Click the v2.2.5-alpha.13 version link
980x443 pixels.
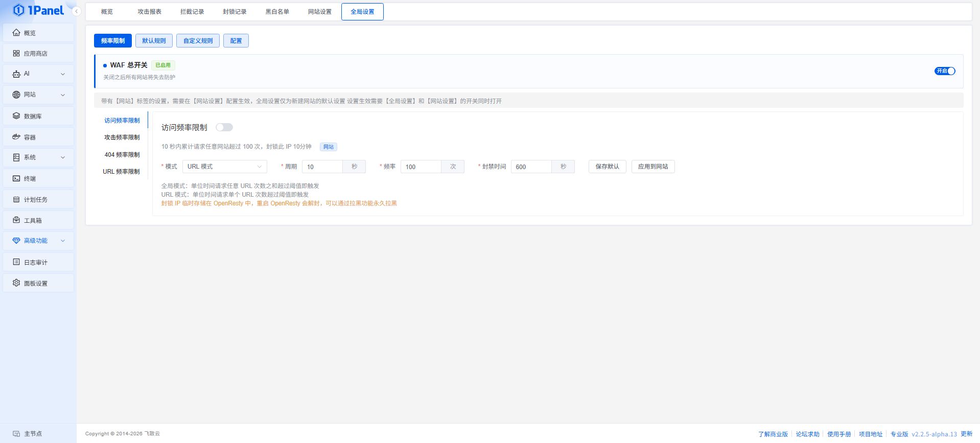pos(934,434)
